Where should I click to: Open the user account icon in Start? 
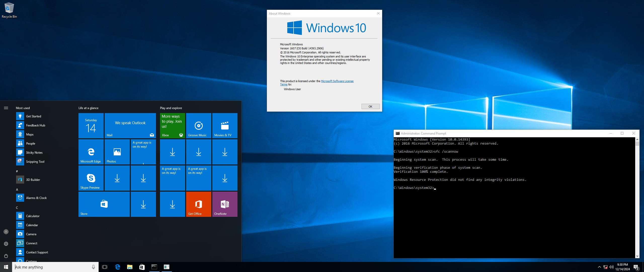6,232
